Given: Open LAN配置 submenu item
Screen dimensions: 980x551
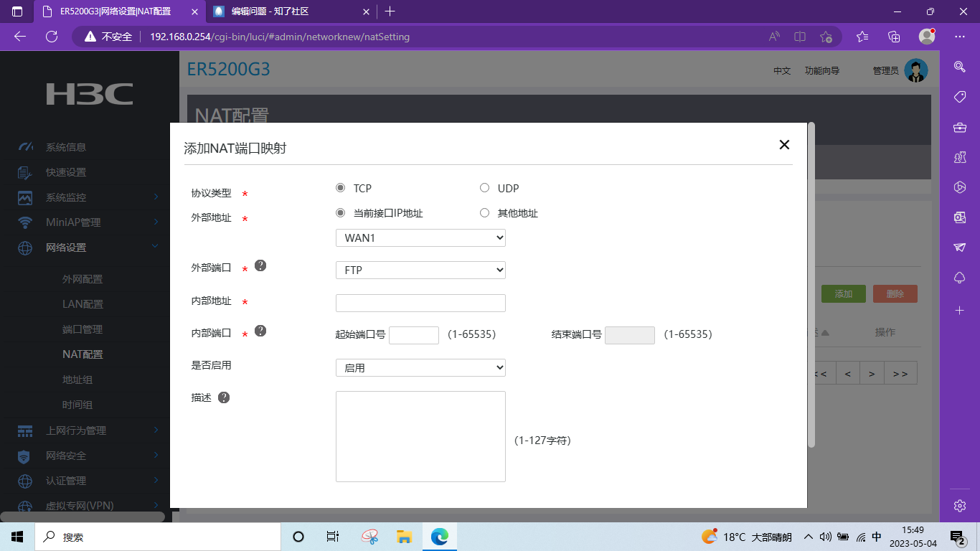Looking at the screenshot, I should [x=83, y=304].
